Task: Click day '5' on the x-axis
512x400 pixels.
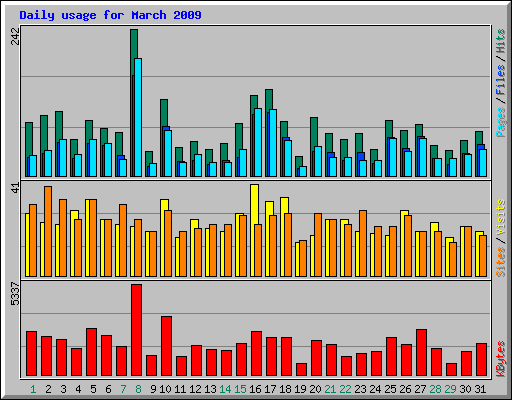Action: pyautogui.click(x=93, y=389)
